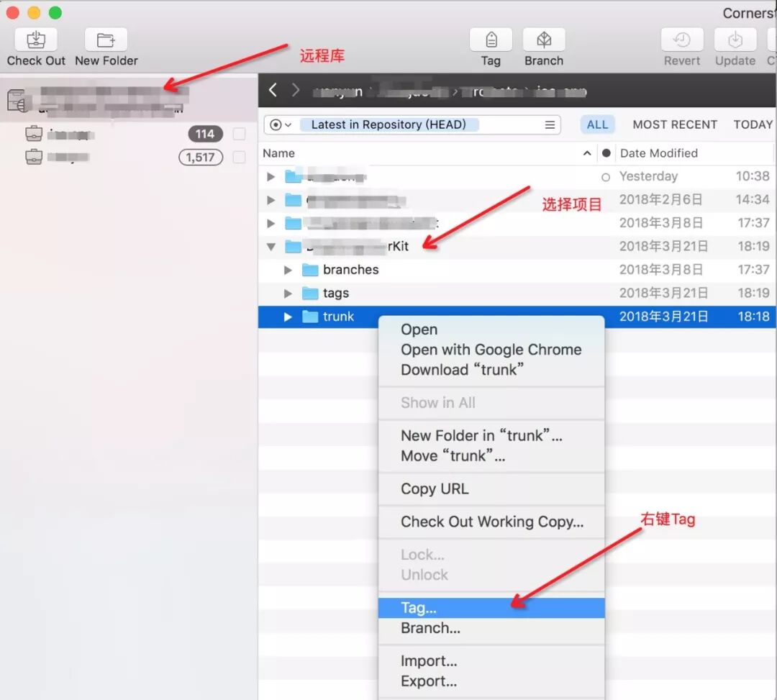Click the folder icon of the row ending in rKit
Viewport: 777px width, 700px height.
pyautogui.click(x=294, y=246)
